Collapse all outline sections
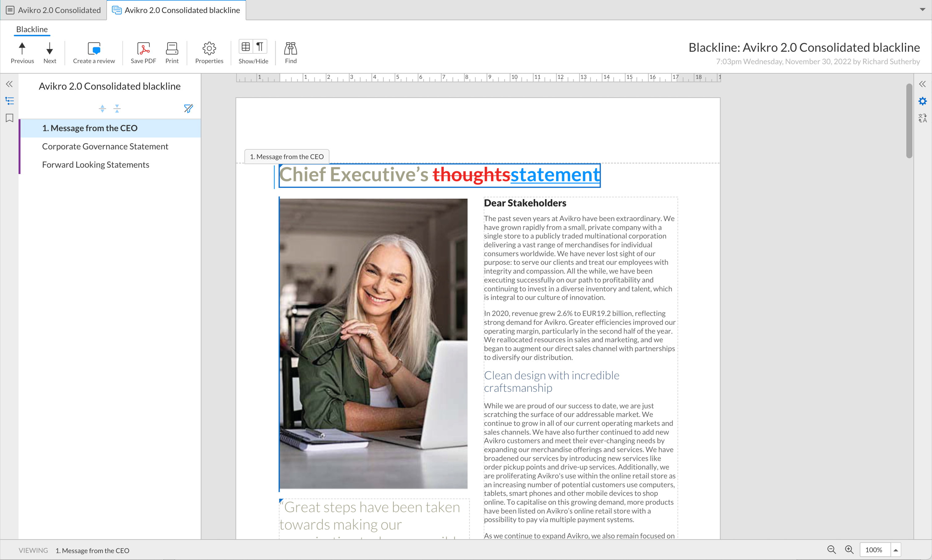 click(x=117, y=109)
